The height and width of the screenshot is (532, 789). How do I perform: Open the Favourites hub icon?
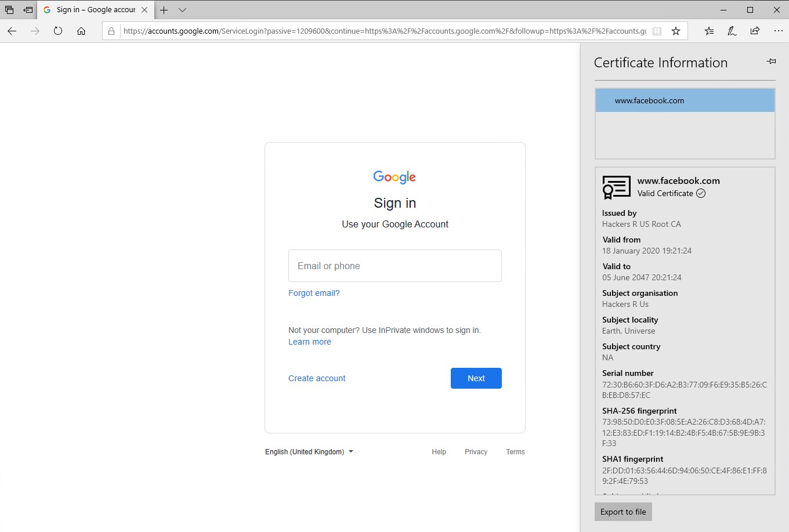click(709, 31)
